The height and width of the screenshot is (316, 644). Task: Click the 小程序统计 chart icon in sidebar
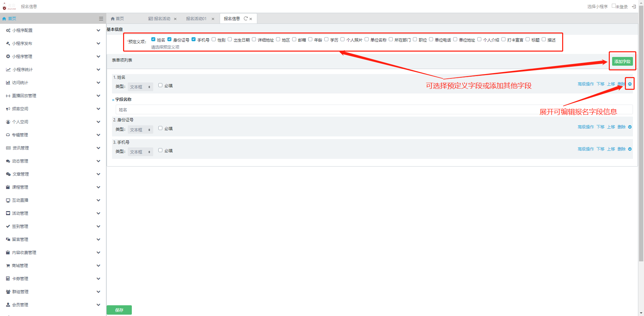pos(8,70)
